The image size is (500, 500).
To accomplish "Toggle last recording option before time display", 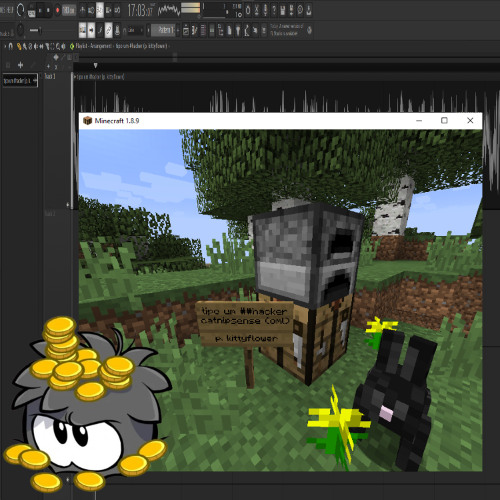I will click(x=117, y=10).
